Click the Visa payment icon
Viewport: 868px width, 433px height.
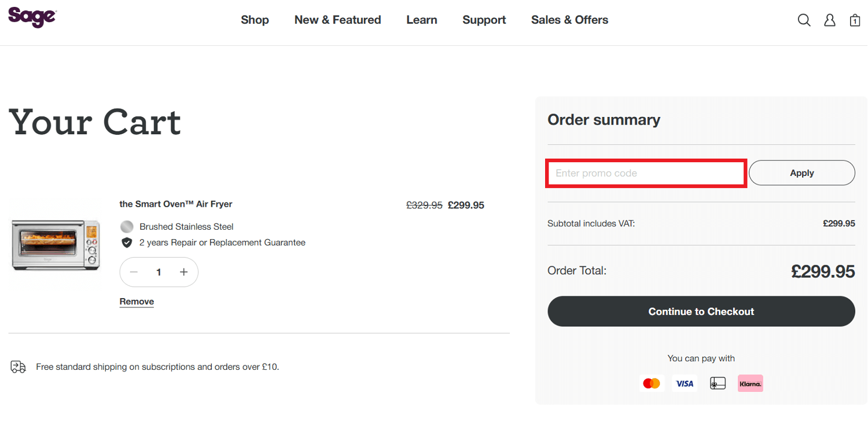[x=685, y=383]
